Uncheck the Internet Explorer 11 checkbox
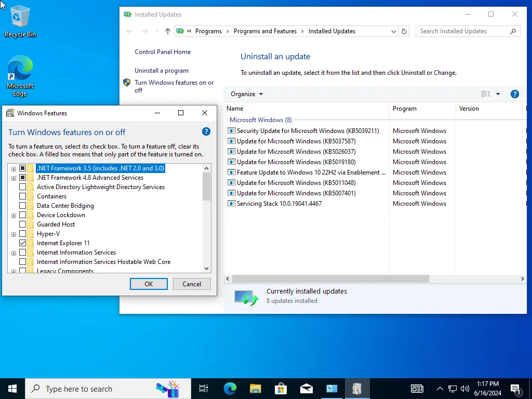Viewport: 532px width, 399px height. 22,243
